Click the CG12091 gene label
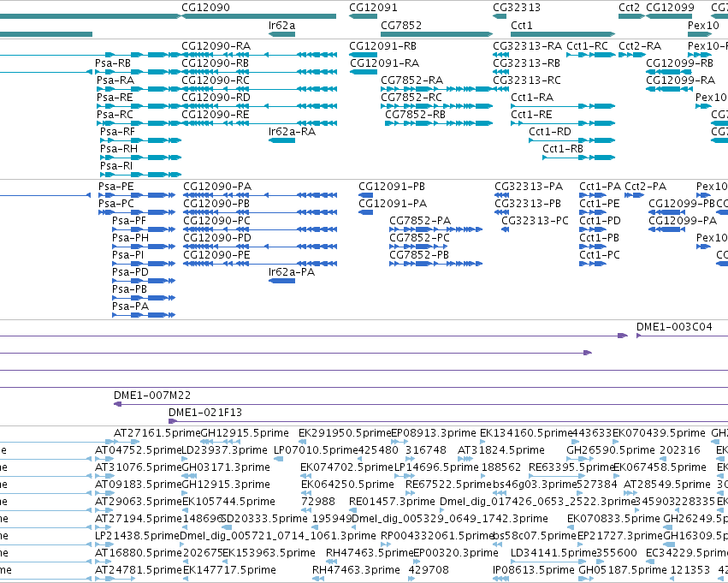This screenshot has height=583, width=728. 373,8
